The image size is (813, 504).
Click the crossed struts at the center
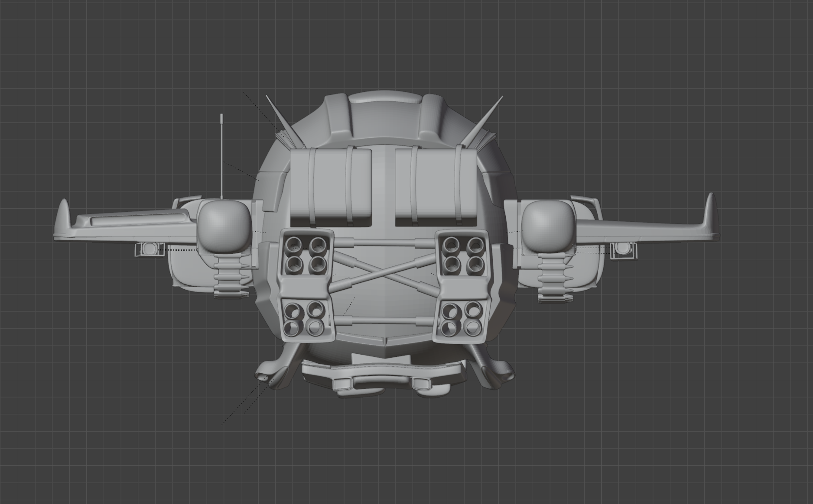coord(385,275)
